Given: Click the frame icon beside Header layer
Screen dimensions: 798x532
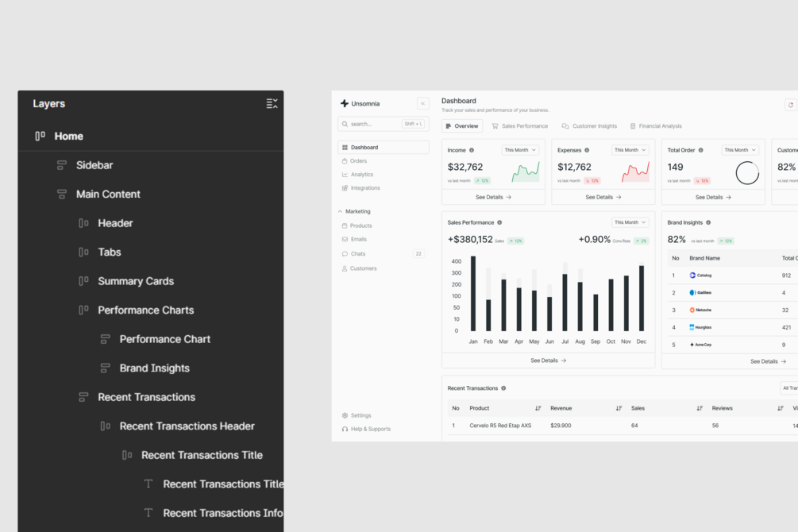Looking at the screenshot, I should pyautogui.click(x=83, y=223).
